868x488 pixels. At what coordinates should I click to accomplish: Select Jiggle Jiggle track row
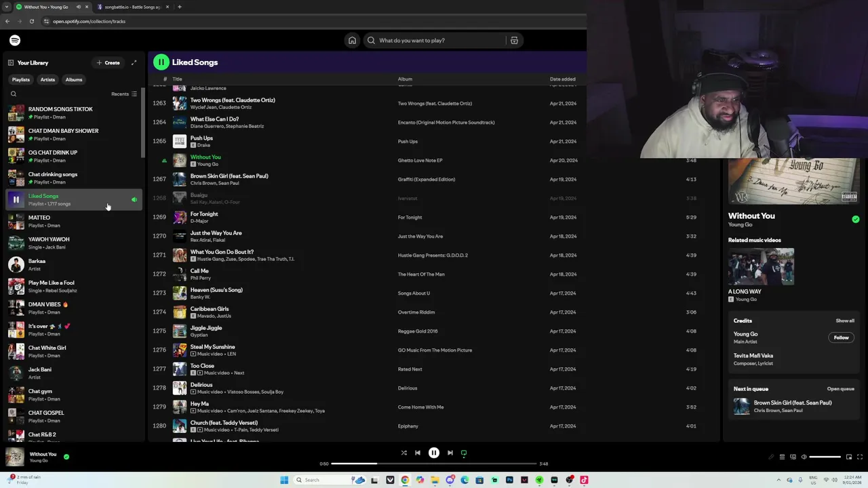[x=434, y=331]
